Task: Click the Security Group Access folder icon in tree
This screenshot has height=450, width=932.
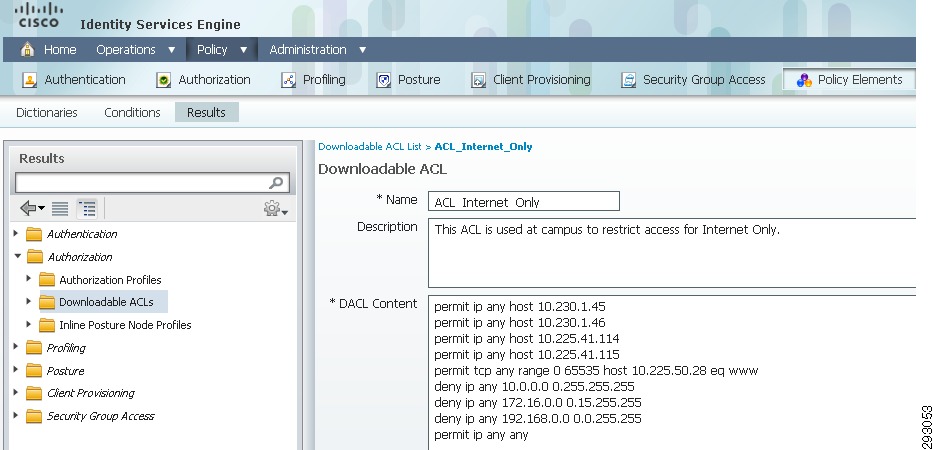Action: pos(34,416)
